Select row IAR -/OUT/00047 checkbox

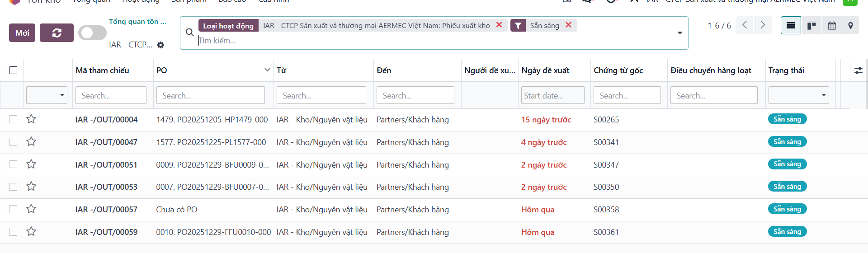click(x=14, y=142)
